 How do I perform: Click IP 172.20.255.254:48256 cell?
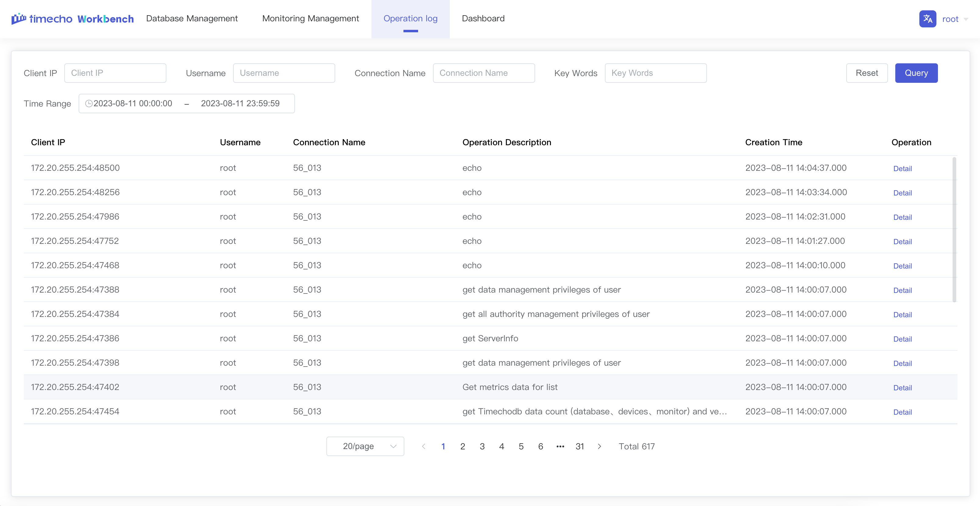(75, 192)
